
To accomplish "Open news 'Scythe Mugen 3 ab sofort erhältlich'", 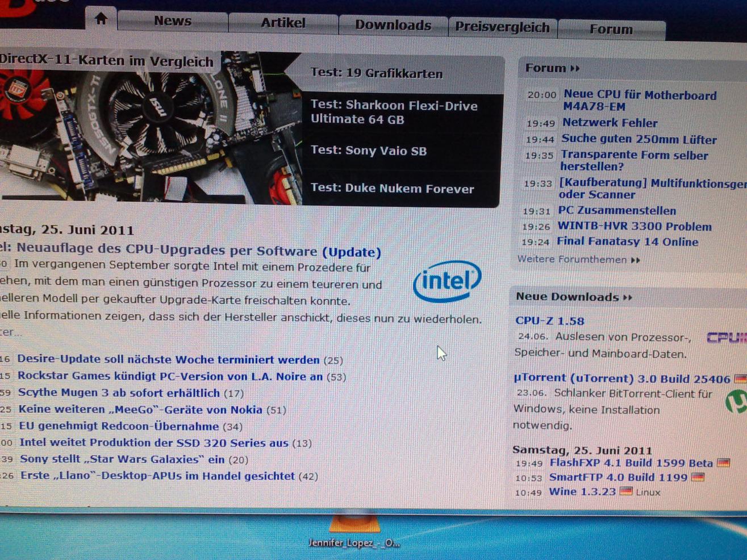I will tap(119, 393).
